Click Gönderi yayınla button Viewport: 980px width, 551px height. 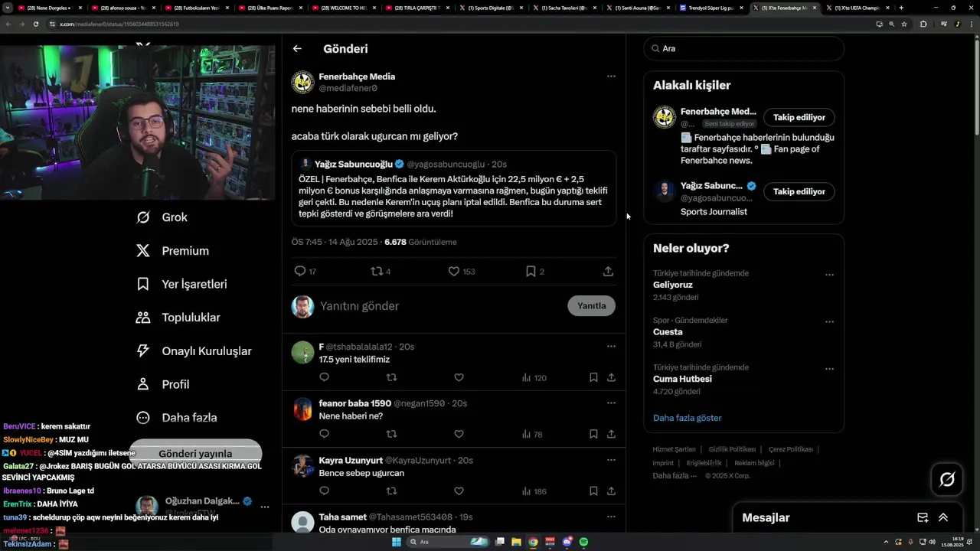[195, 453]
